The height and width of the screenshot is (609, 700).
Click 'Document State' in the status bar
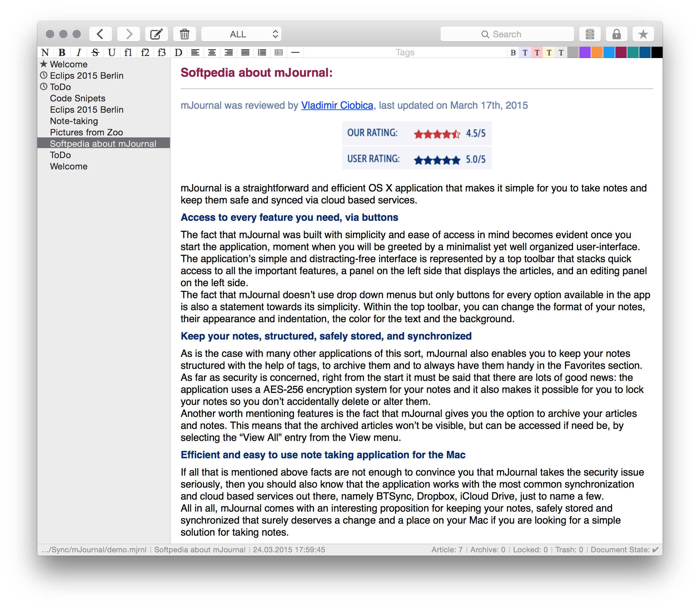[624, 550]
